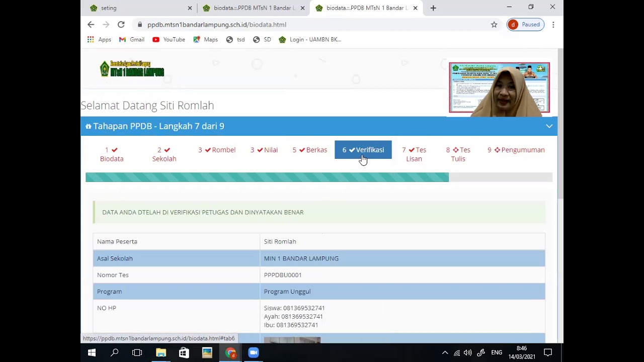The height and width of the screenshot is (362, 644).
Task: Open the tsd bookmark
Action: [x=235, y=40]
